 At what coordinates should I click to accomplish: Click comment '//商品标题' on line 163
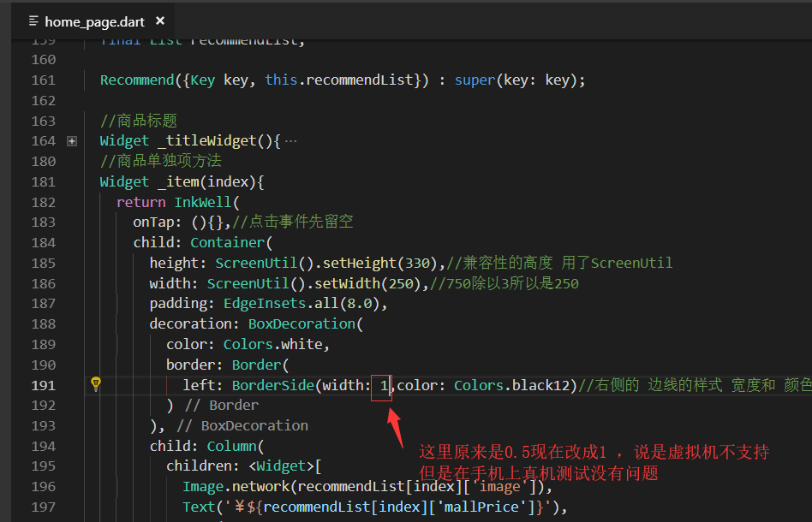(x=139, y=121)
